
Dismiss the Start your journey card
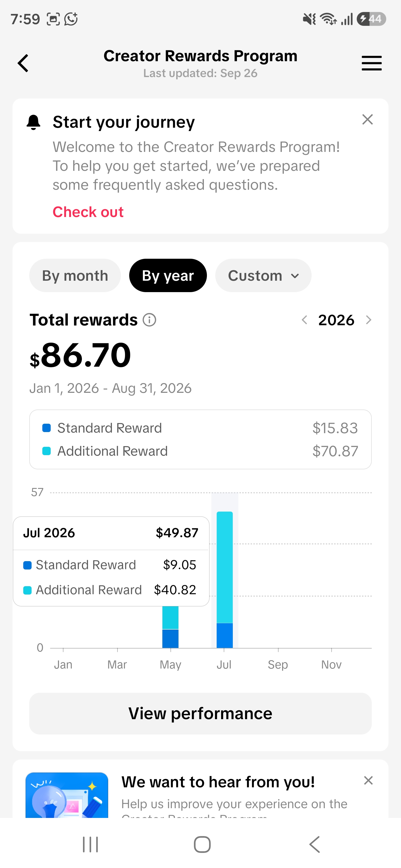pos(367,119)
